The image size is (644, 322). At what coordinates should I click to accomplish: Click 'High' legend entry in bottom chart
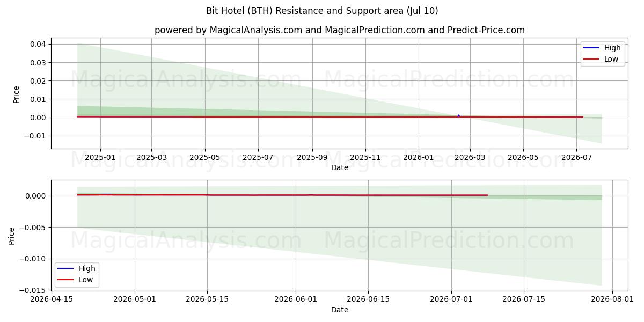[x=87, y=268]
